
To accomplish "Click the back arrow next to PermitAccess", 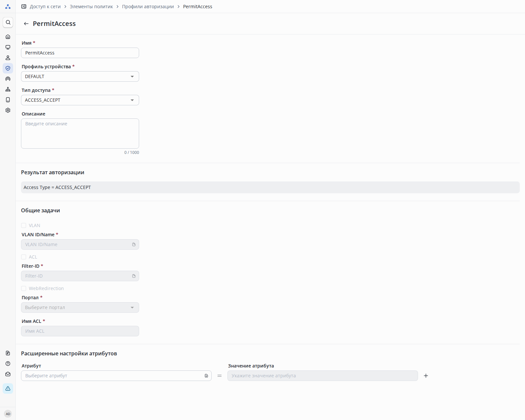I will coord(26,24).
